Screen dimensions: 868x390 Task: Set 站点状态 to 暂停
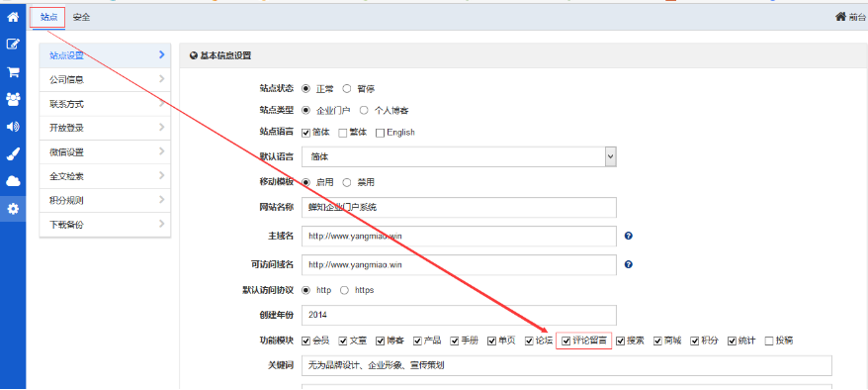[x=347, y=89]
